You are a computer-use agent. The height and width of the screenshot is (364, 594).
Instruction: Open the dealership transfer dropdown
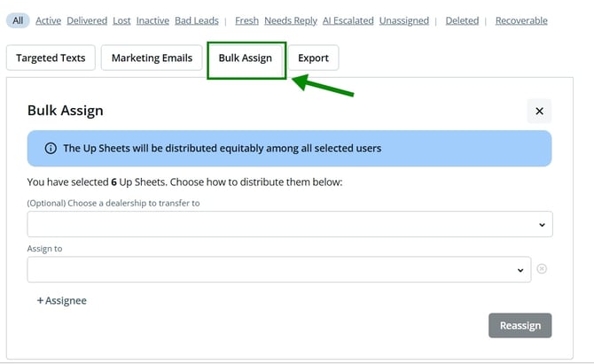(x=290, y=224)
